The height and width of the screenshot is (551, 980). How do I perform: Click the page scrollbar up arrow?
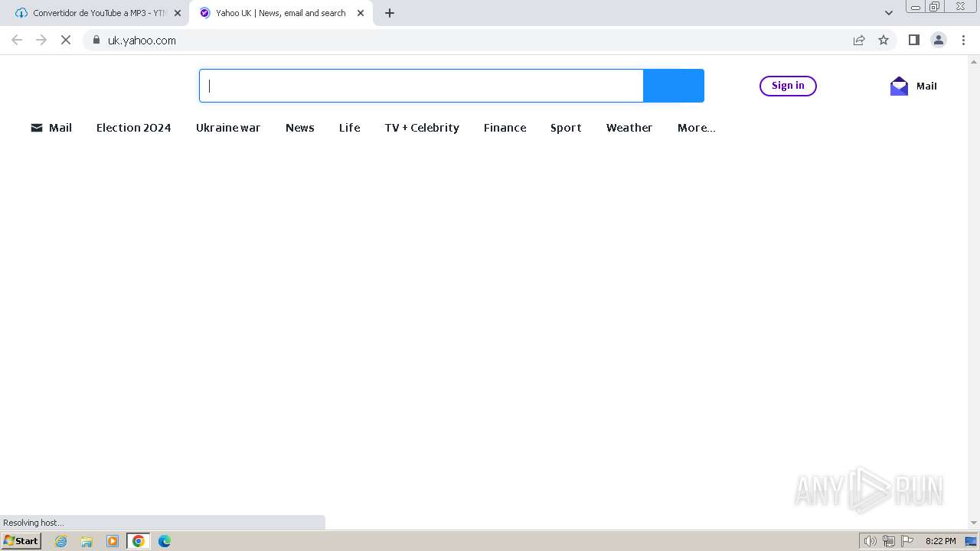[x=974, y=60]
